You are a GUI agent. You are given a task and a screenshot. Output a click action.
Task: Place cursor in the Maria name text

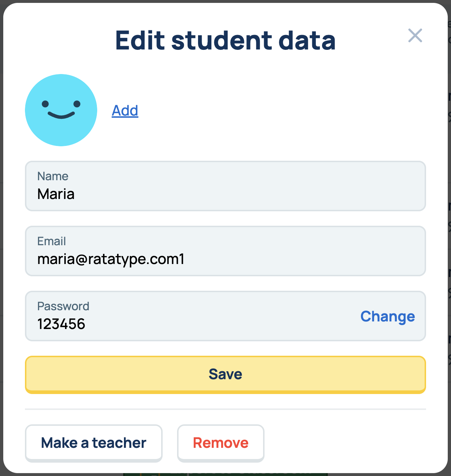tap(56, 194)
